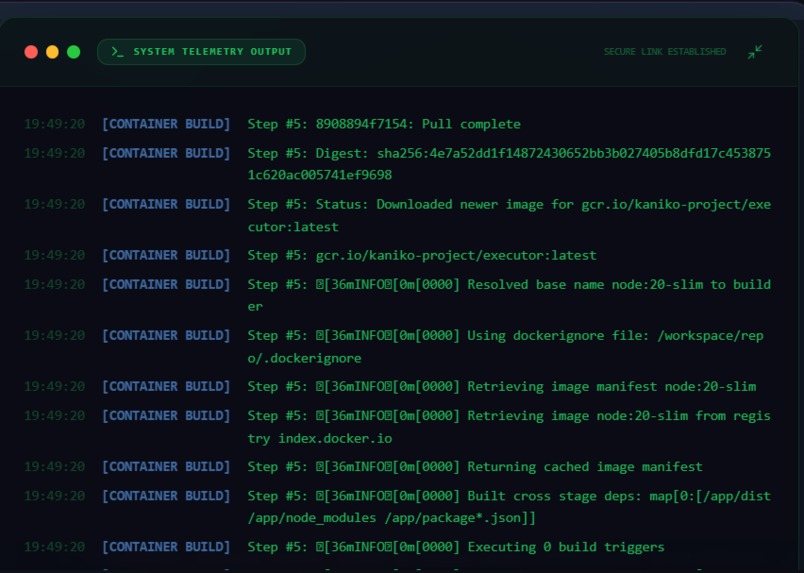Select the 'Using dockerignore file' log line

(x=398, y=347)
